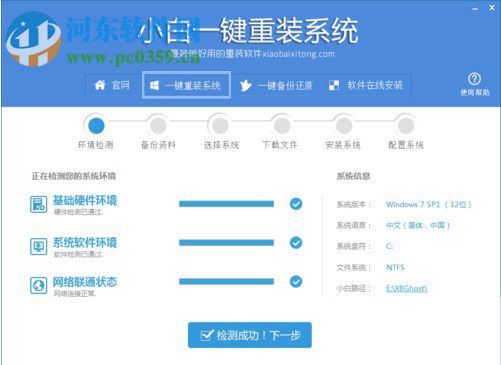Click the C: system drive value
The width and height of the screenshot is (501, 365).
pyautogui.click(x=390, y=246)
